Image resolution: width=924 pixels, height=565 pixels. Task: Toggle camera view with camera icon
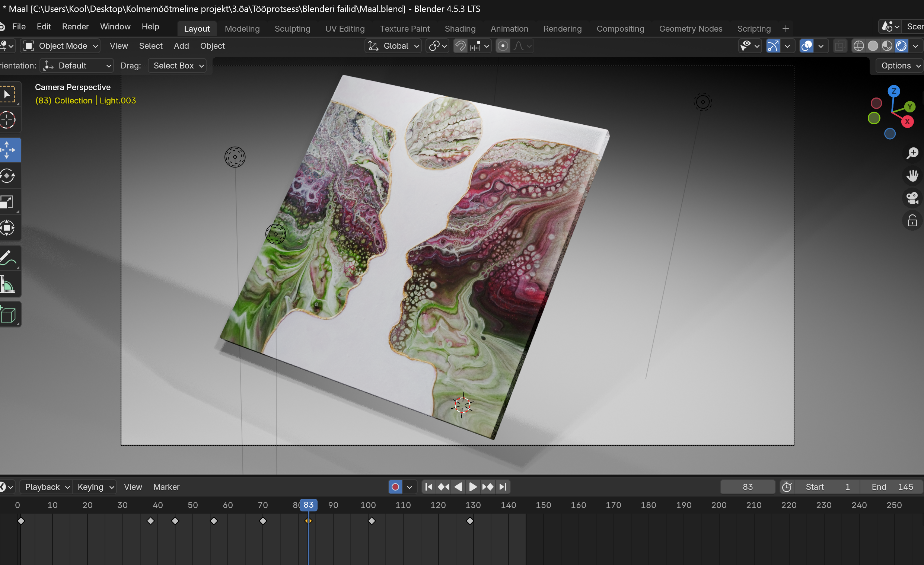pyautogui.click(x=912, y=198)
